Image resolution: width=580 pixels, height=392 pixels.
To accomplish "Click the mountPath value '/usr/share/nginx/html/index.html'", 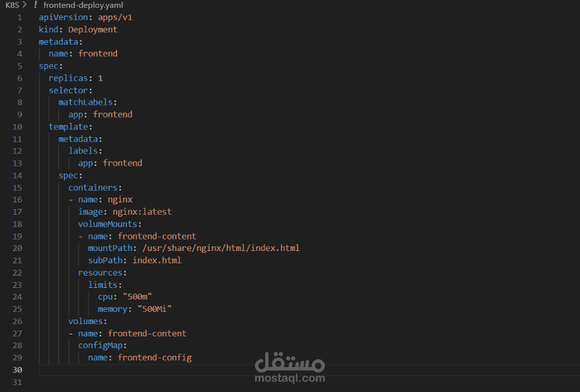I will 221,248.
